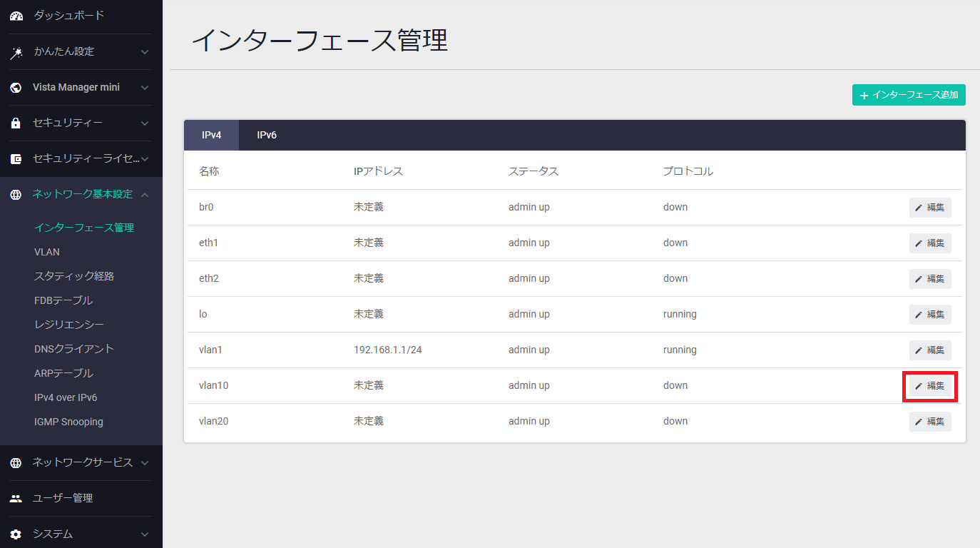Click the セキュリティーライセンス wallet icon
This screenshot has width=980, height=548.
coord(16,159)
